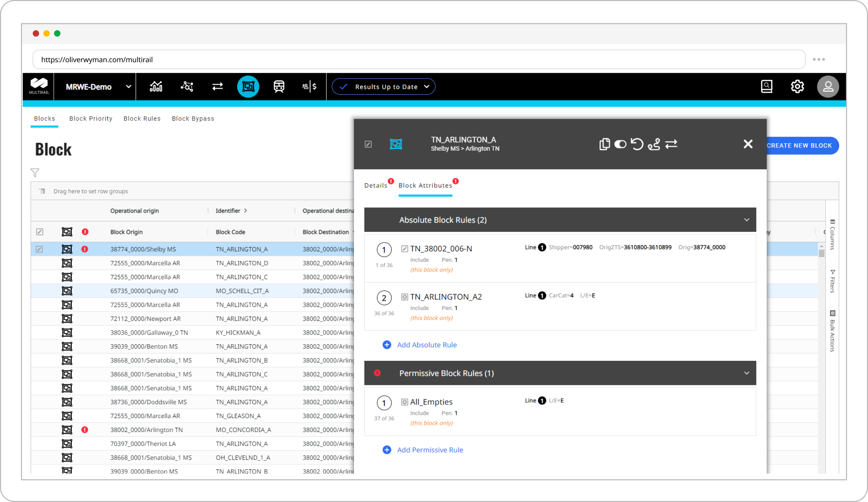This screenshot has height=502, width=868.
Task: Click block icon on Gallaway_0 TN row
Action: (67, 332)
